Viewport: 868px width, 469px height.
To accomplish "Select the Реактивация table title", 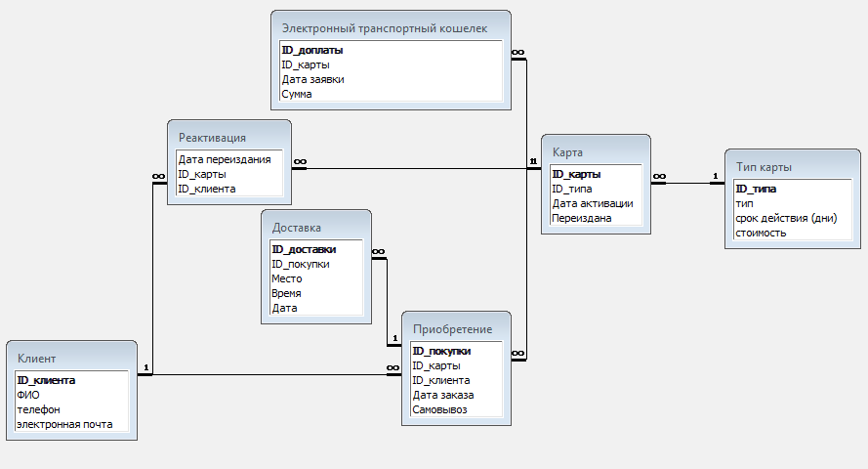I will pyautogui.click(x=212, y=138).
